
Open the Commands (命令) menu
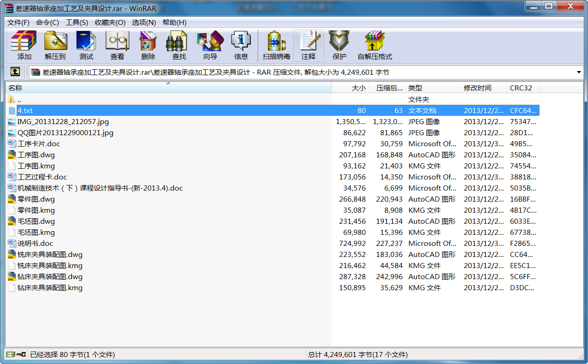pyautogui.click(x=47, y=22)
